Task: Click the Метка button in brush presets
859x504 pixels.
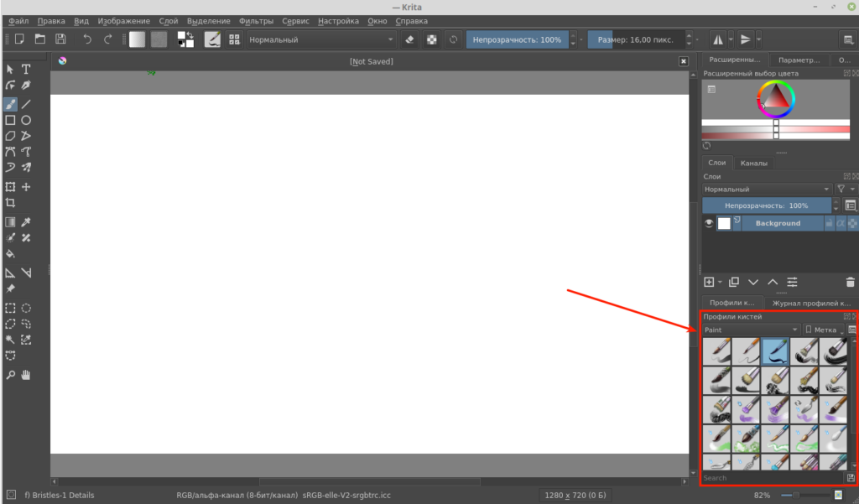Action: click(823, 330)
